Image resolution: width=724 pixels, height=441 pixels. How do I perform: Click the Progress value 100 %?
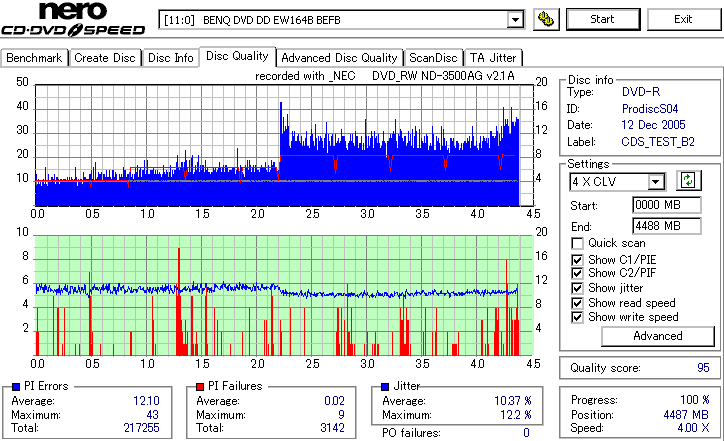click(x=695, y=400)
